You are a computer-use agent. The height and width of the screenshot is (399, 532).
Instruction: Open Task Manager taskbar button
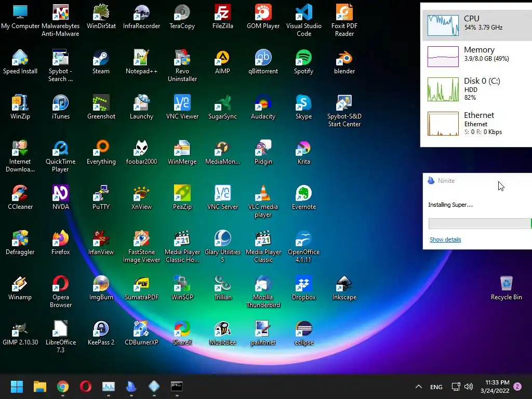pyautogui.click(x=109, y=387)
